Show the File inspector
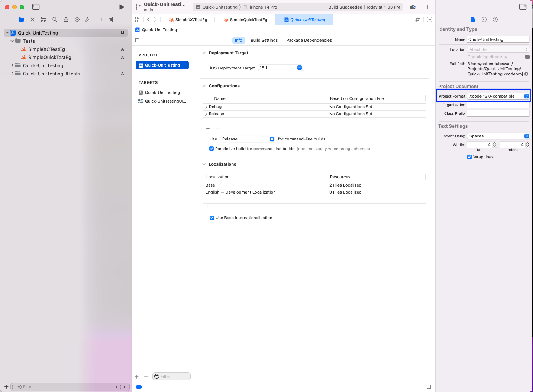 coord(473,20)
